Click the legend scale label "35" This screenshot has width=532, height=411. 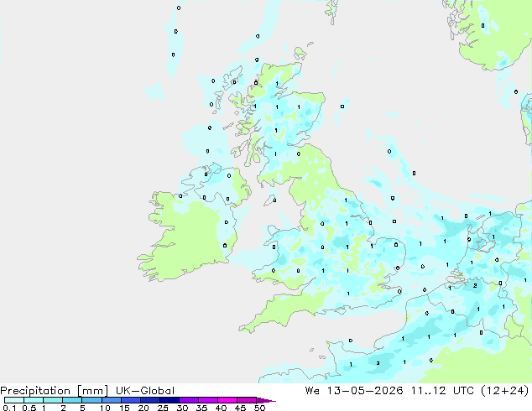coord(201,408)
